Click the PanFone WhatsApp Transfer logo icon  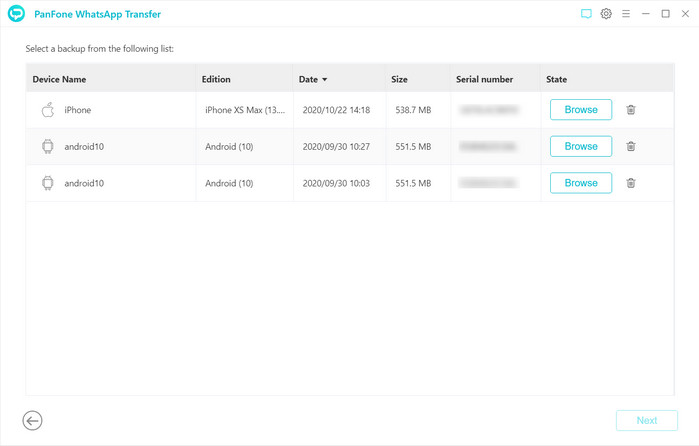(16, 13)
